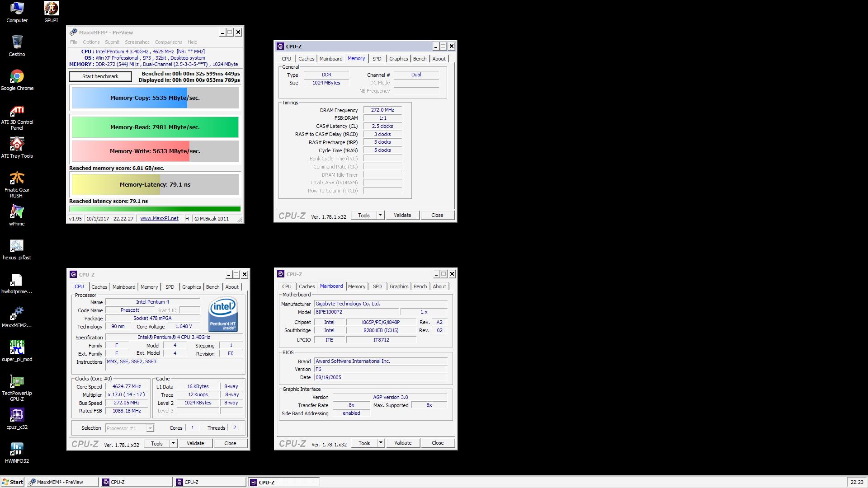Open ATI Tray Tools desktop icon
Screen dimensions: 868x488
pyautogui.click(x=17, y=148)
